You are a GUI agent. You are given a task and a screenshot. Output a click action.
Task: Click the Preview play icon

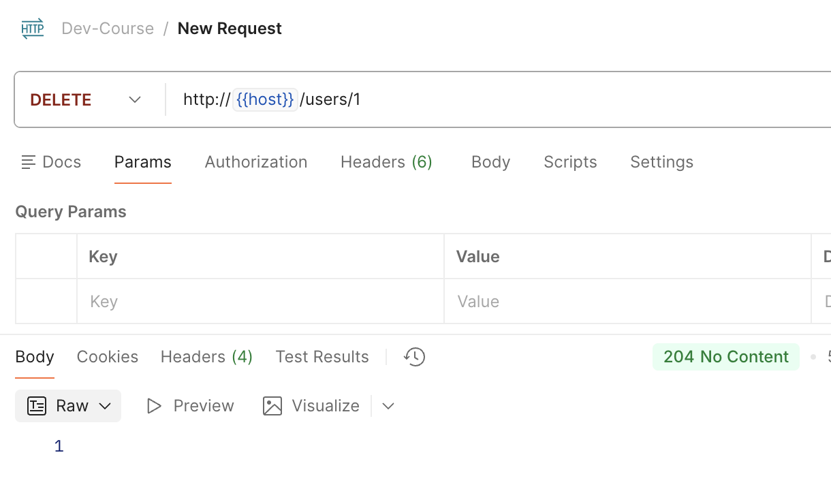(155, 406)
